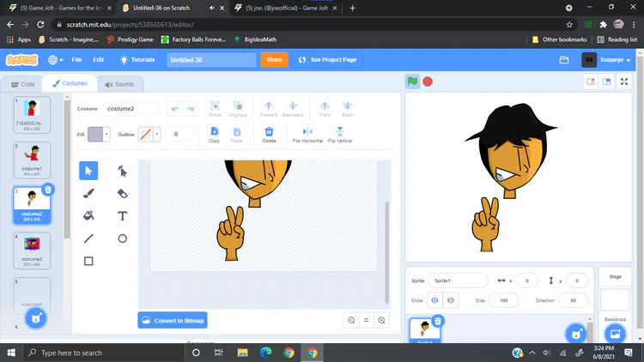Click the Redo arrow

pos(190,109)
